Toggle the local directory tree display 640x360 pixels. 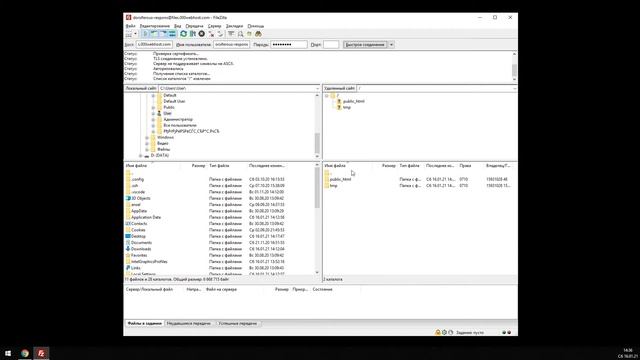point(154,34)
